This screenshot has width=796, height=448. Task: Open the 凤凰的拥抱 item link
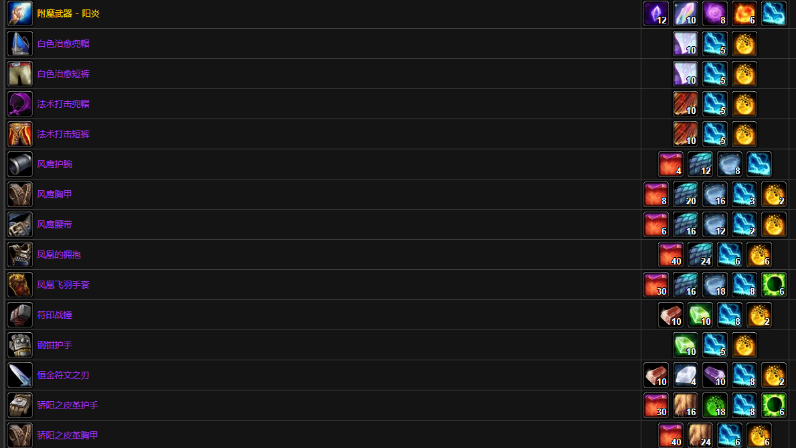pyautogui.click(x=59, y=254)
